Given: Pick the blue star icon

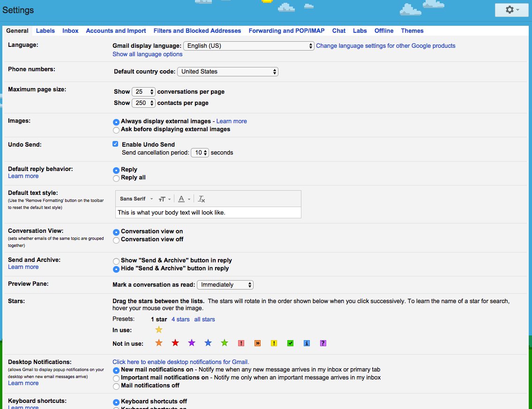Looking at the screenshot, I should (208, 343).
